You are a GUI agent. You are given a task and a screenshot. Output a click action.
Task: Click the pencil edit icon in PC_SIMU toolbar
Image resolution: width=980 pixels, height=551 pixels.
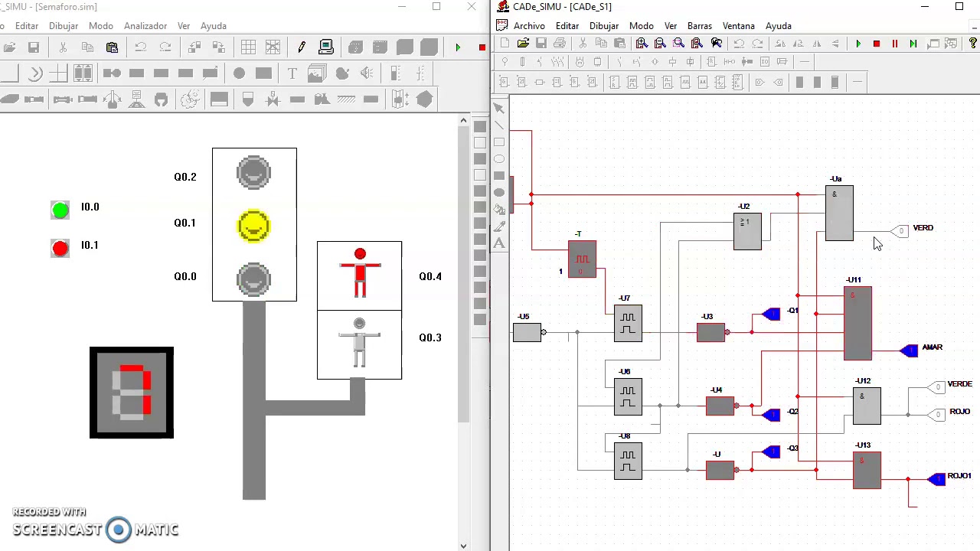coord(302,47)
